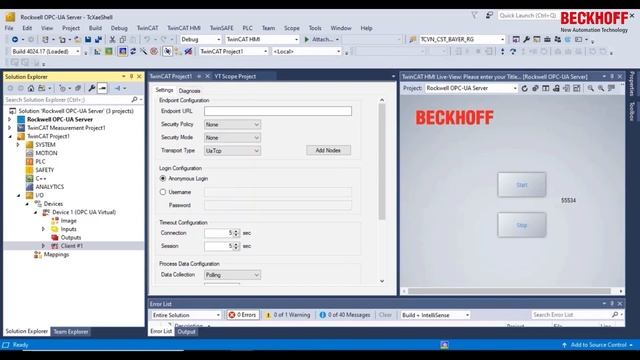Viewport: 640px width, 360px height.
Task: Open the PLC menu
Action: point(247,28)
